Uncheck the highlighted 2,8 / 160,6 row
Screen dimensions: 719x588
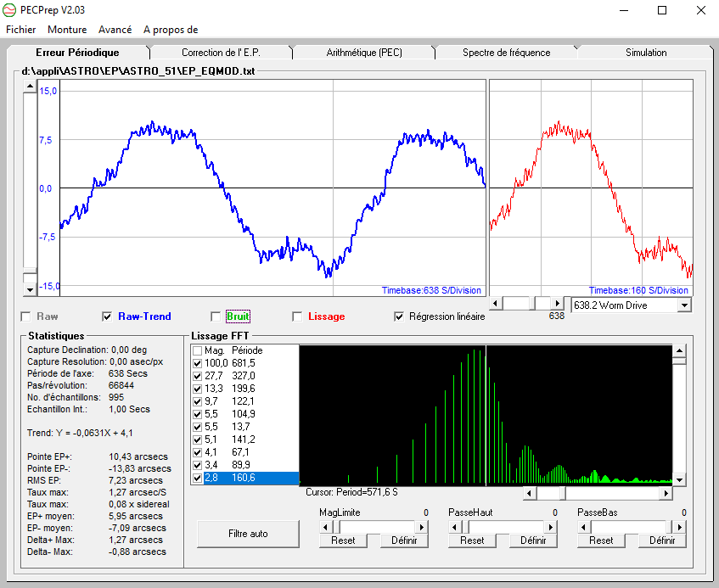coord(197,478)
